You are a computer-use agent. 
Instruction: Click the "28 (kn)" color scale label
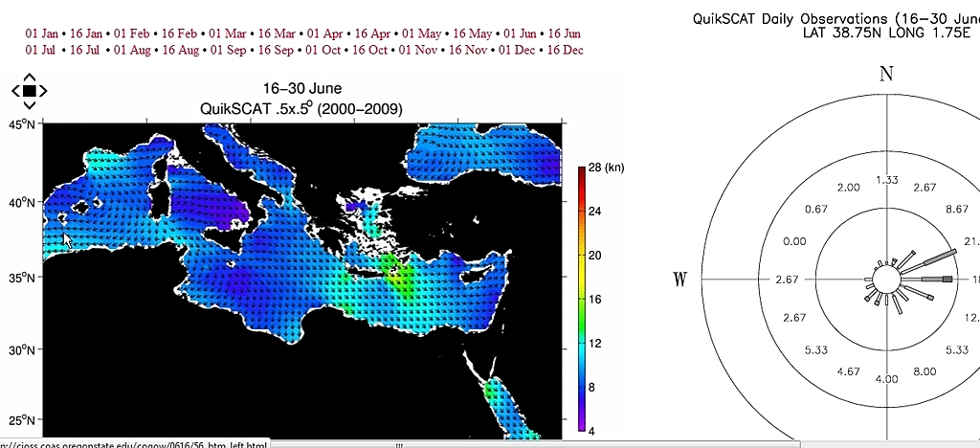(606, 167)
